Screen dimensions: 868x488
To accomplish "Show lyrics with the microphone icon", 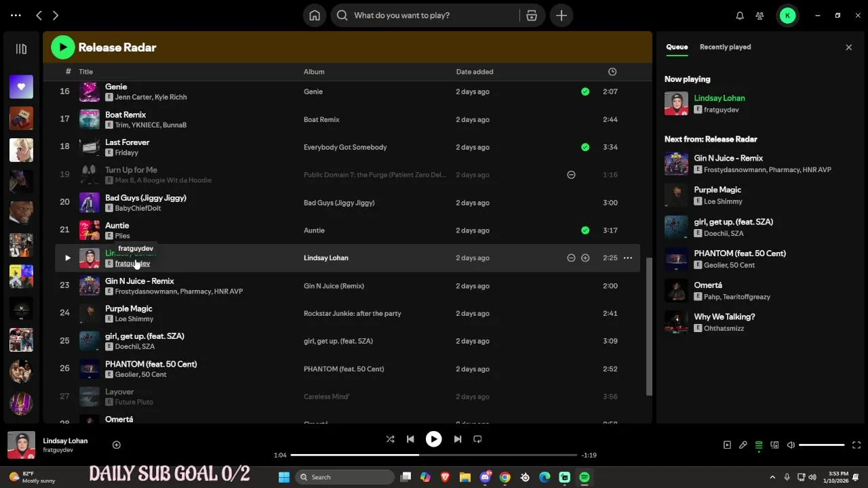I will tap(743, 445).
